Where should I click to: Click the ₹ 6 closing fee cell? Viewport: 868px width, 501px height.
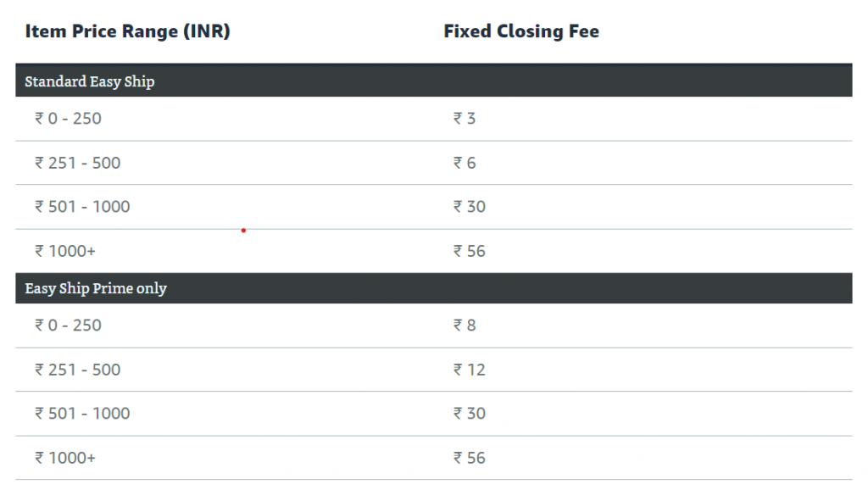[465, 163]
